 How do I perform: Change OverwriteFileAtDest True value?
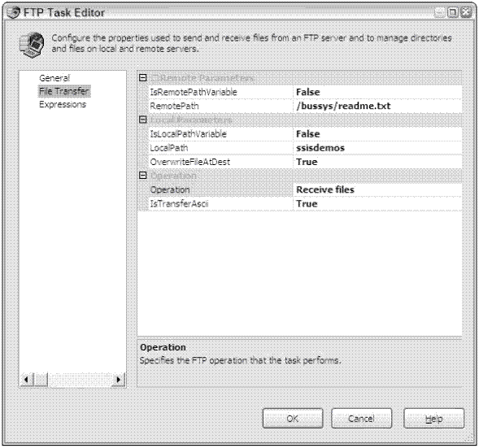(x=377, y=162)
